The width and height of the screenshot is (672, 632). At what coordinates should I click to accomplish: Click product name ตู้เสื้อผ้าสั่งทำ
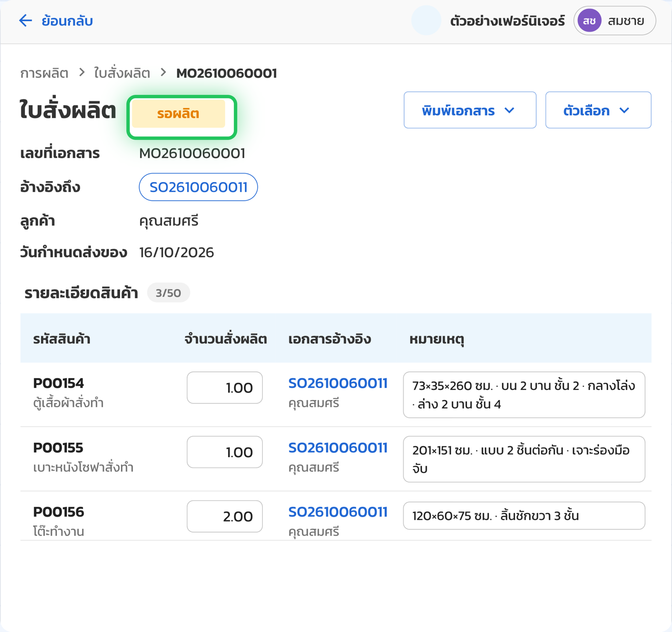68,403
